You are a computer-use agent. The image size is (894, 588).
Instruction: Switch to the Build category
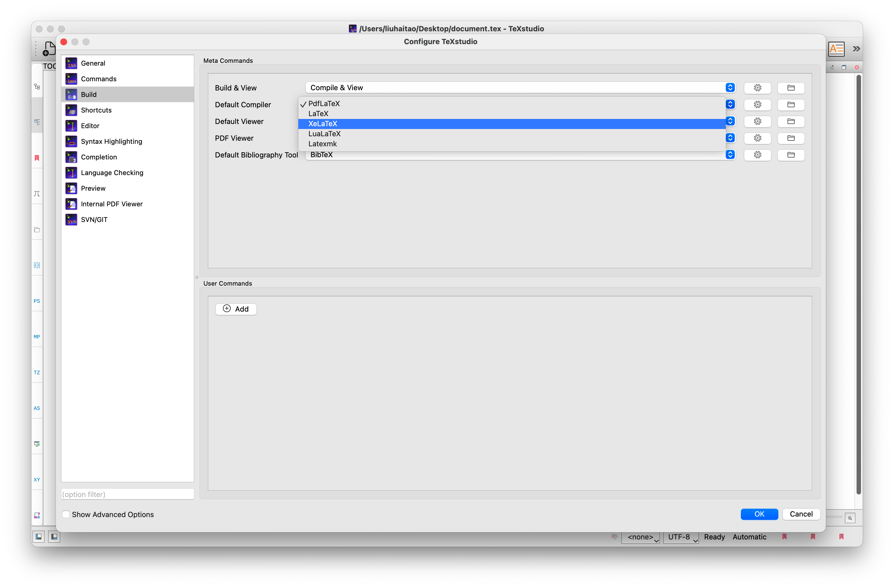click(x=127, y=95)
